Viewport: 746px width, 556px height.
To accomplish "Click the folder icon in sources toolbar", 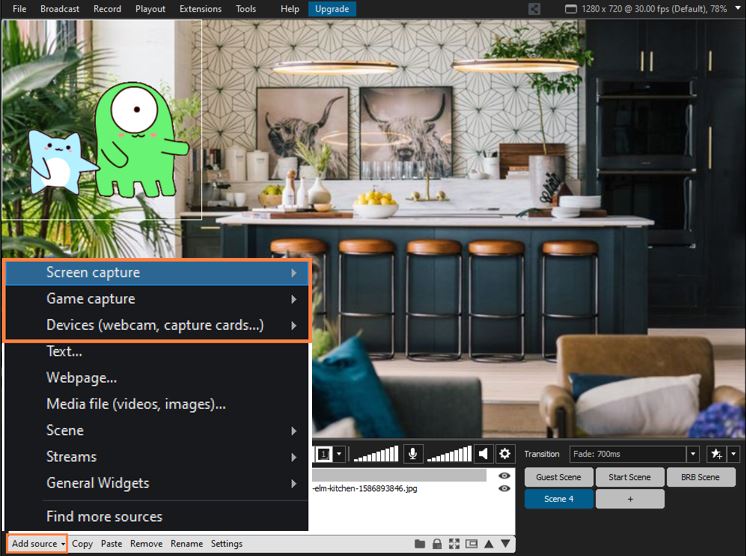I will click(420, 544).
